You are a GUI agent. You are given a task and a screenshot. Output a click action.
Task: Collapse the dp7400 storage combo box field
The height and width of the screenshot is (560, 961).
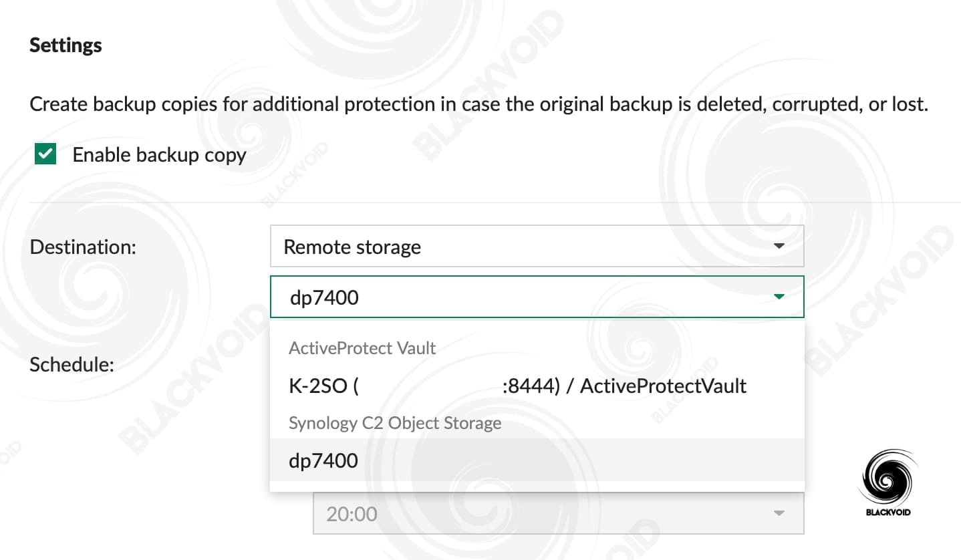click(x=537, y=297)
